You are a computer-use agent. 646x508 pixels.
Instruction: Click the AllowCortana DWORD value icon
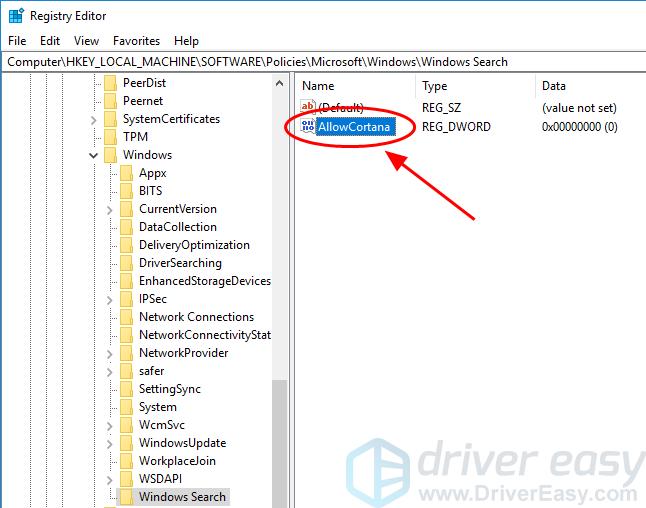(308, 126)
